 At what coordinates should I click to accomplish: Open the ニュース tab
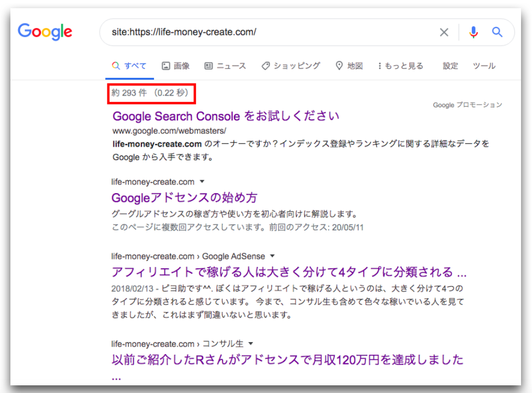225,66
